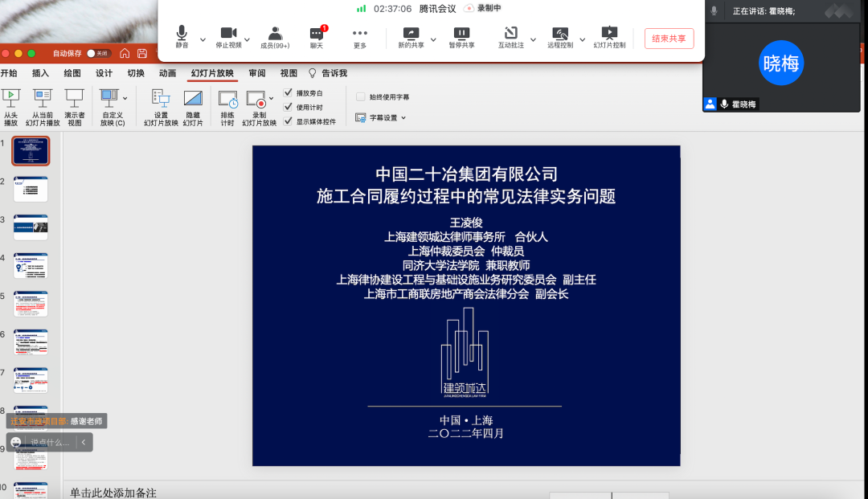
Task: Click End Sharing (结束共享) button
Action: pyautogui.click(x=669, y=39)
